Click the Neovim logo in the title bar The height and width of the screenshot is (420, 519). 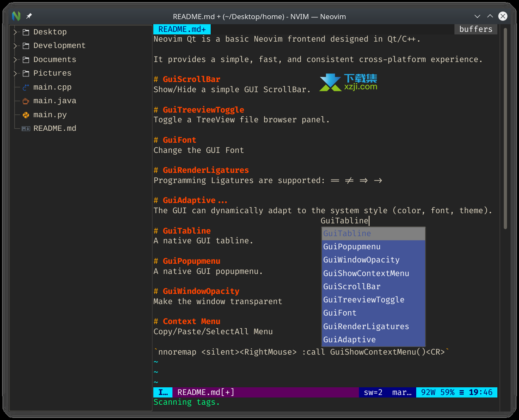(16, 16)
